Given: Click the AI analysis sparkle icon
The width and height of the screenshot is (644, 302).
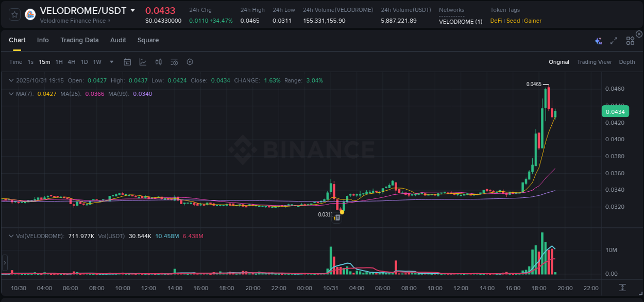Looking at the screenshot, I should (x=598, y=40).
